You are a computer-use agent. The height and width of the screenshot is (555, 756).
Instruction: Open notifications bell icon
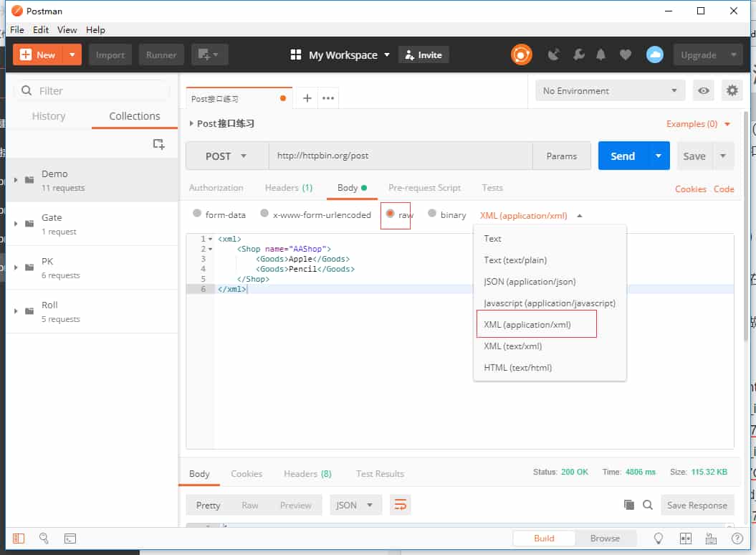pyautogui.click(x=601, y=55)
